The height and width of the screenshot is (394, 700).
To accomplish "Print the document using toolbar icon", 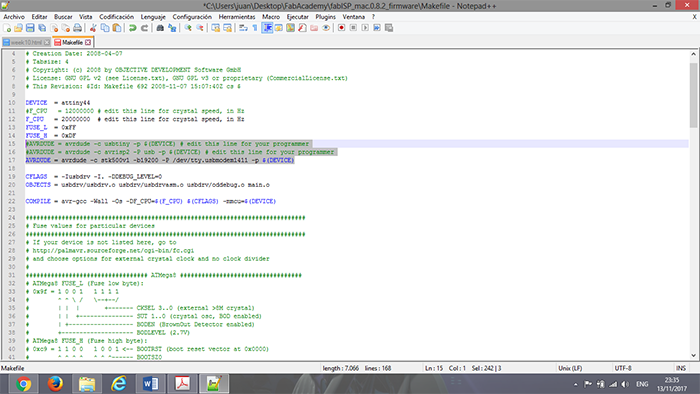I will (78, 28).
